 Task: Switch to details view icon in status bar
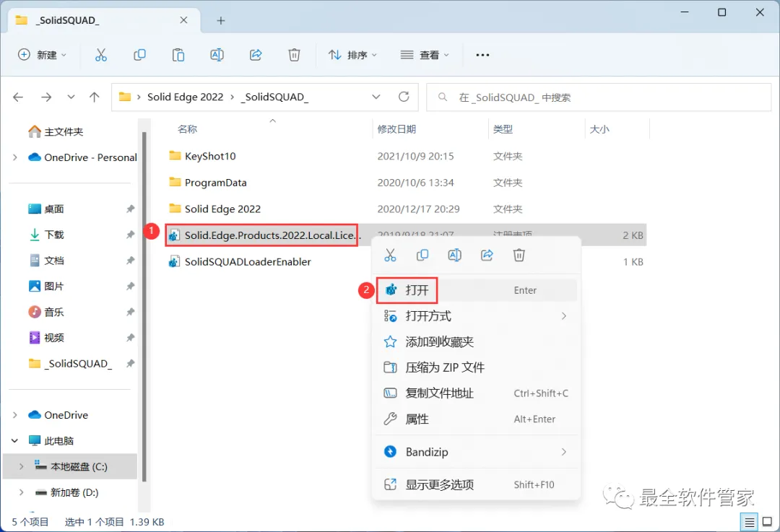pyautogui.click(x=749, y=522)
